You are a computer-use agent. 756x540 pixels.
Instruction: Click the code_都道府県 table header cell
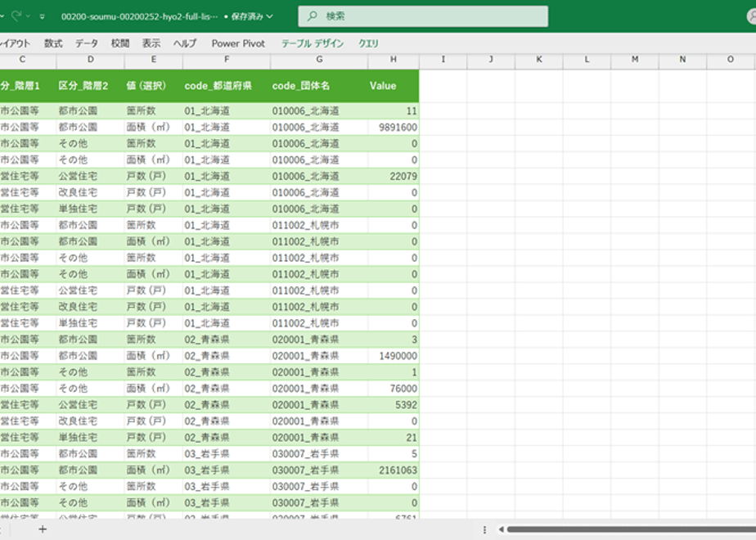(x=227, y=86)
